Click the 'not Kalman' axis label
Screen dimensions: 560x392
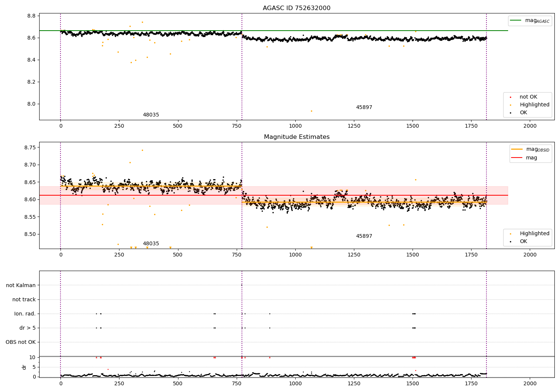[21, 285]
